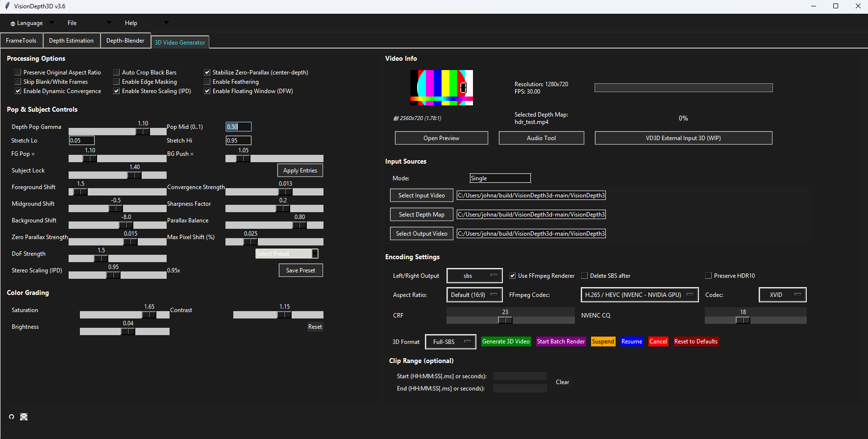Click the globe icon beside Language
This screenshot has height=439, width=868.
13,24
